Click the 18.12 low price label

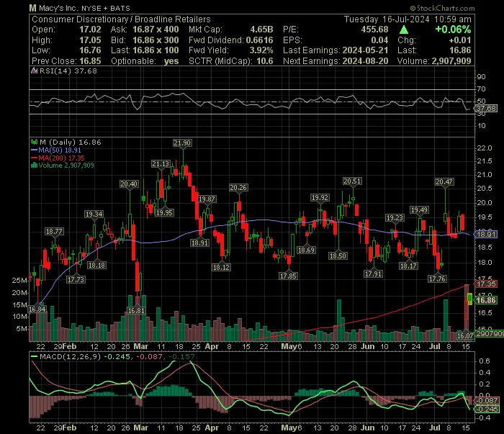(221, 267)
